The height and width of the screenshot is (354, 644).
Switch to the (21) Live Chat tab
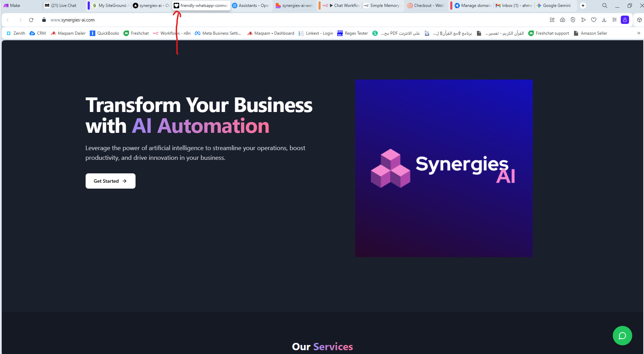pyautogui.click(x=63, y=6)
